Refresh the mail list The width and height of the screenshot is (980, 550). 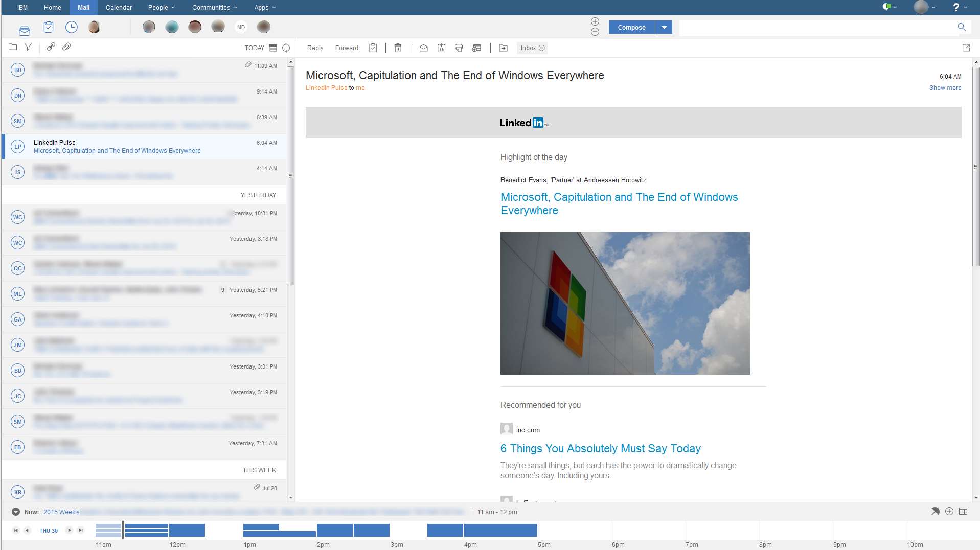click(x=286, y=48)
